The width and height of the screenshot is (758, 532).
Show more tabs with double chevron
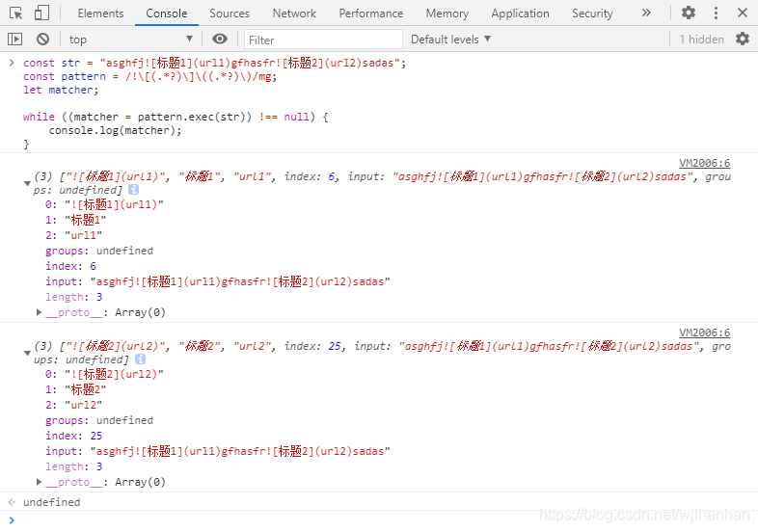click(646, 13)
